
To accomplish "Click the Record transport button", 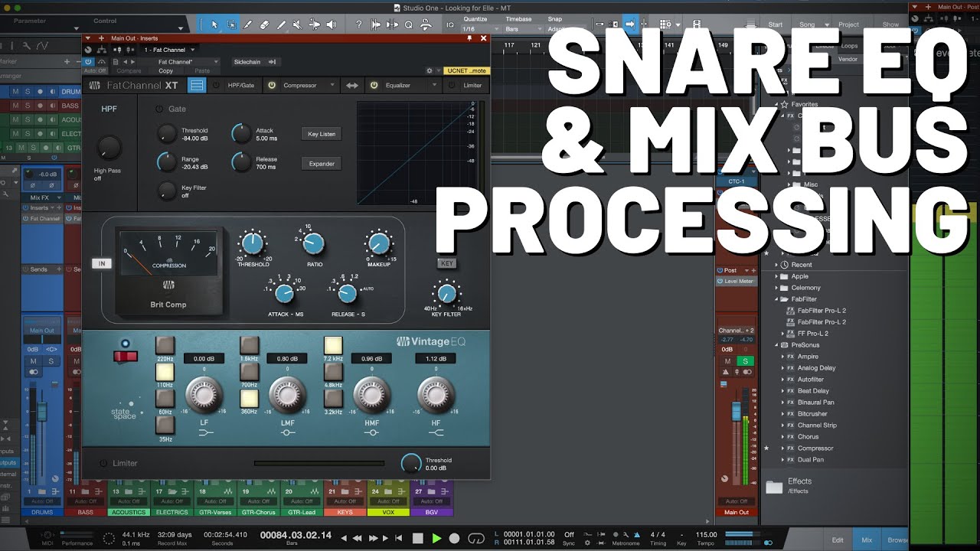I will coord(455,538).
